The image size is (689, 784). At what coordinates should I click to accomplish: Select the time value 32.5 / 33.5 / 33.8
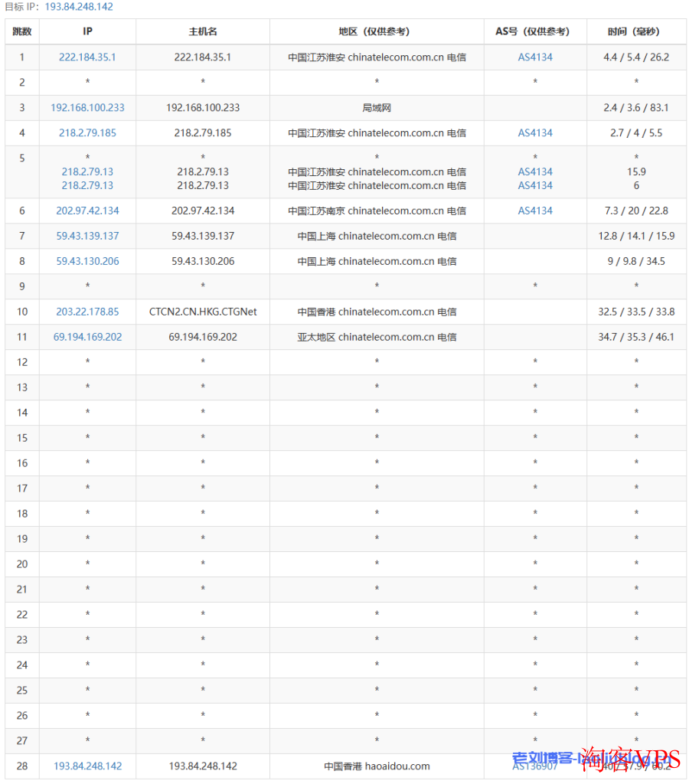(636, 312)
